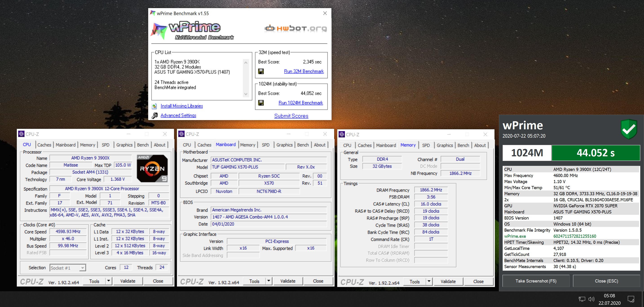Open the network icon in system tray
The width and height of the screenshot is (644, 307).
point(582,299)
